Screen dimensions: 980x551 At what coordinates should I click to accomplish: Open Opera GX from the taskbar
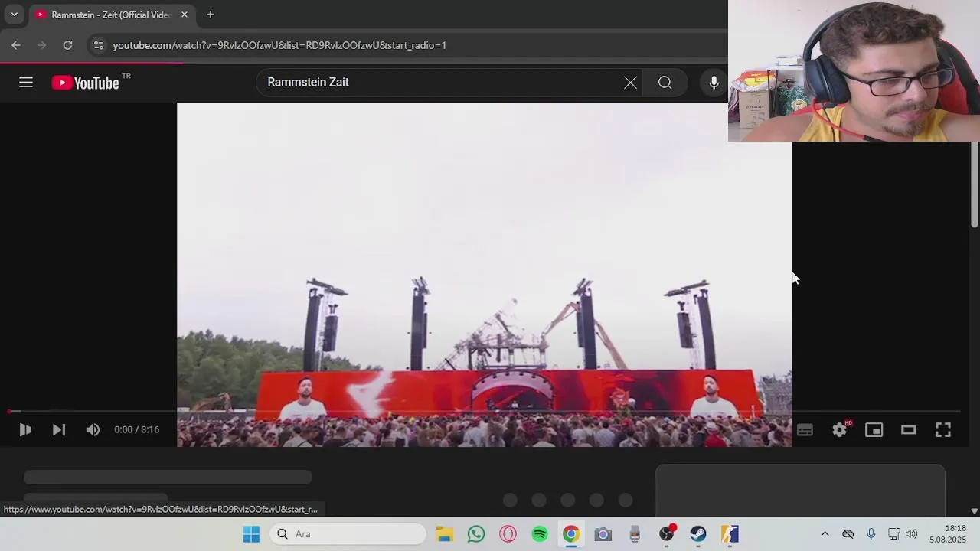click(508, 534)
